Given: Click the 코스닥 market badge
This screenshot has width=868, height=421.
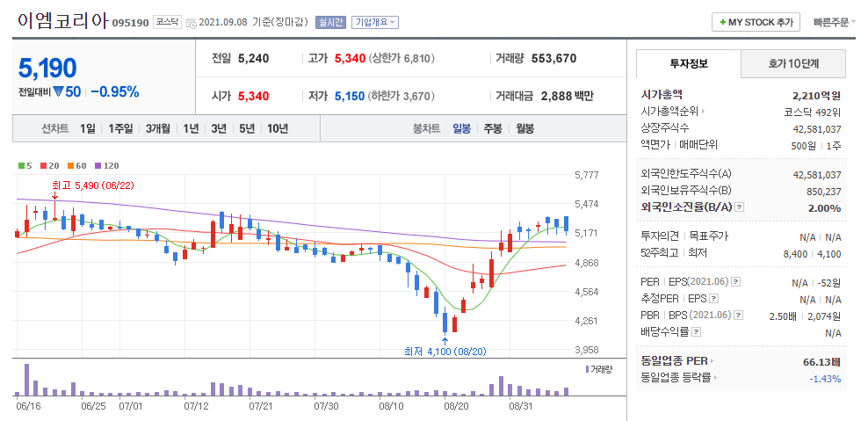Looking at the screenshot, I should (167, 22).
